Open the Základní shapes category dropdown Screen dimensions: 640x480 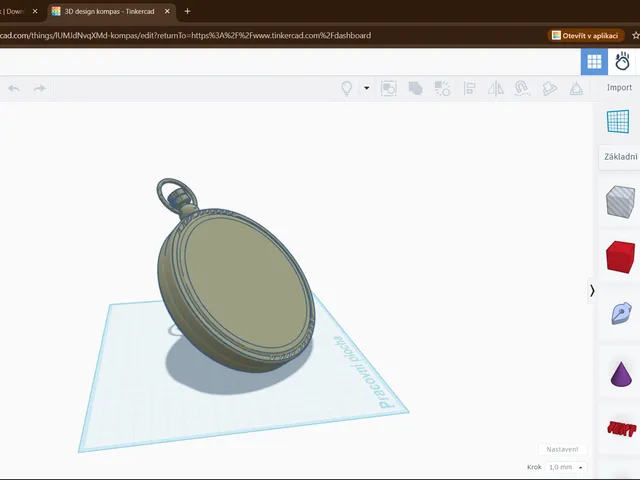[x=620, y=157]
